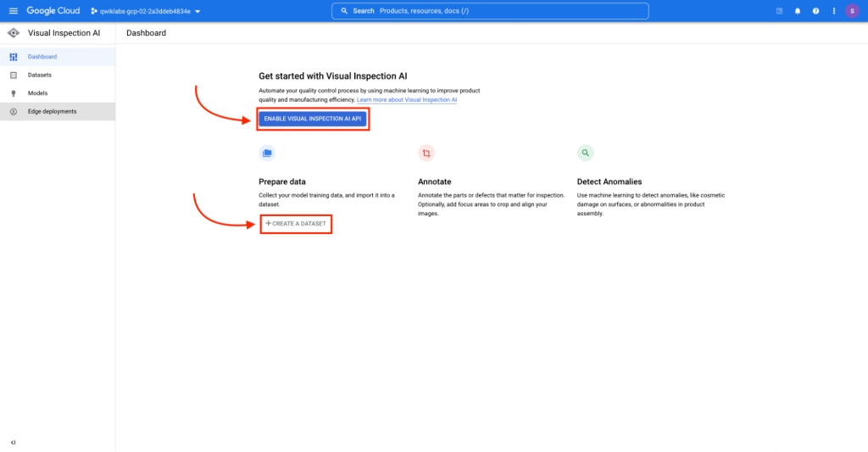The image size is (868, 452).
Task: Open Datasets in the sidebar
Action: [58, 75]
